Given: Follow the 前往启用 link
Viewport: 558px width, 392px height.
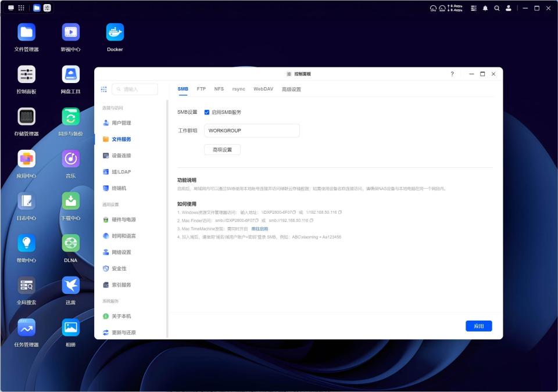Looking at the screenshot, I should (x=259, y=229).
